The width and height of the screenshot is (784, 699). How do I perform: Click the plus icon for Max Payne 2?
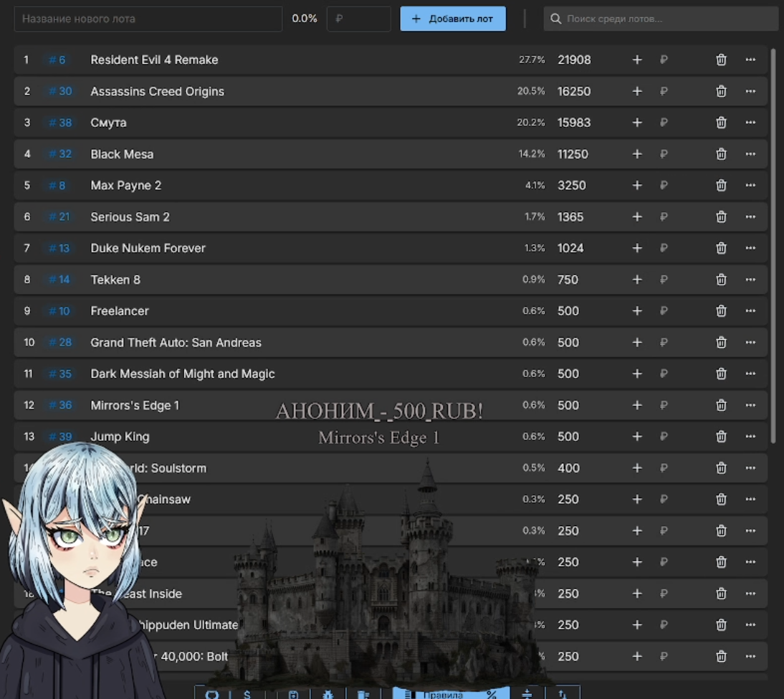(x=637, y=185)
